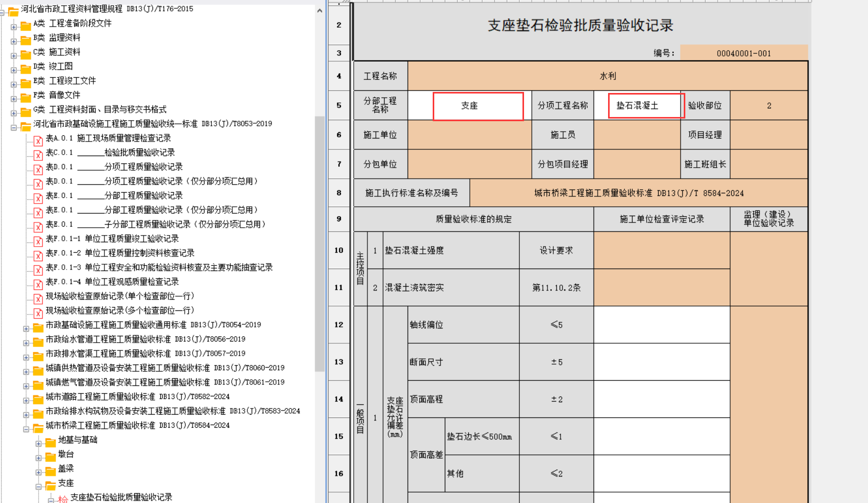This screenshot has width=868, height=503.
Task: Expand the 地基与基础 folder
Action: 39,443
